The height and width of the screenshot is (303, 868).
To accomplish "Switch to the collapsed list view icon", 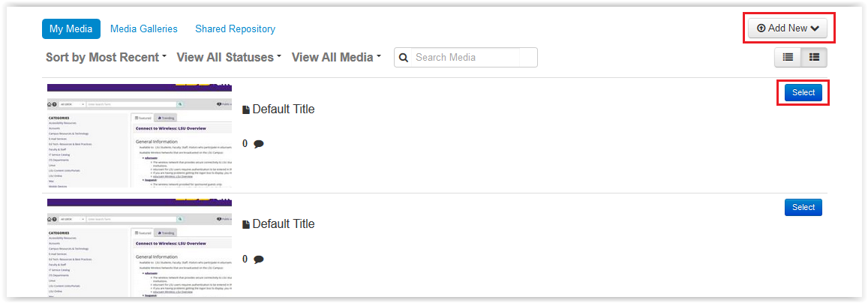I will [x=788, y=57].
